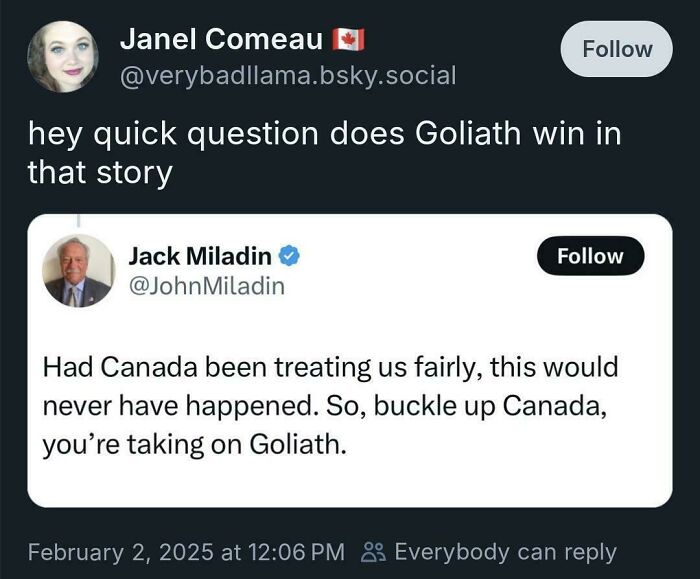Viewport: 700px width, 579px height.
Task: Follow Janel Comeau with the gray Follow button
Action: click(617, 49)
